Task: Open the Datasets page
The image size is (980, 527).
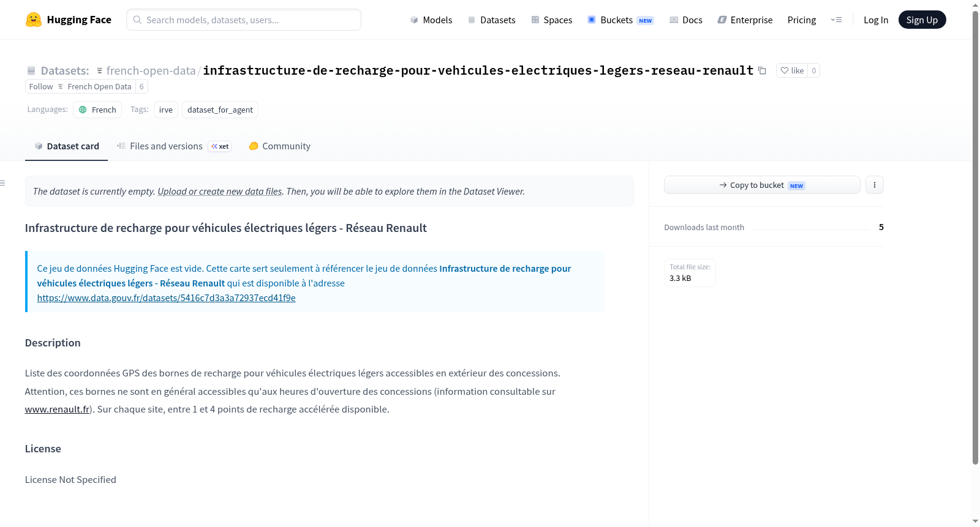Action: pos(491,20)
